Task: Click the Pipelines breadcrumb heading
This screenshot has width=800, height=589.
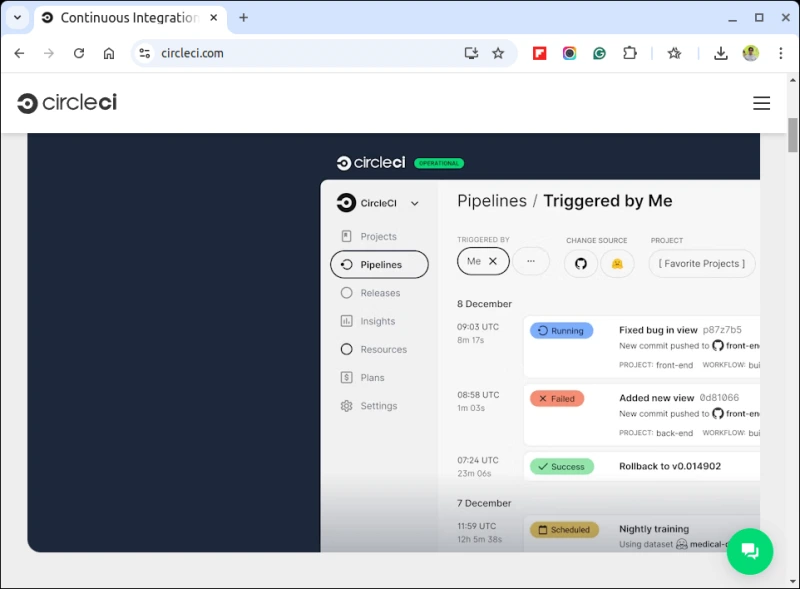Action: (x=492, y=201)
